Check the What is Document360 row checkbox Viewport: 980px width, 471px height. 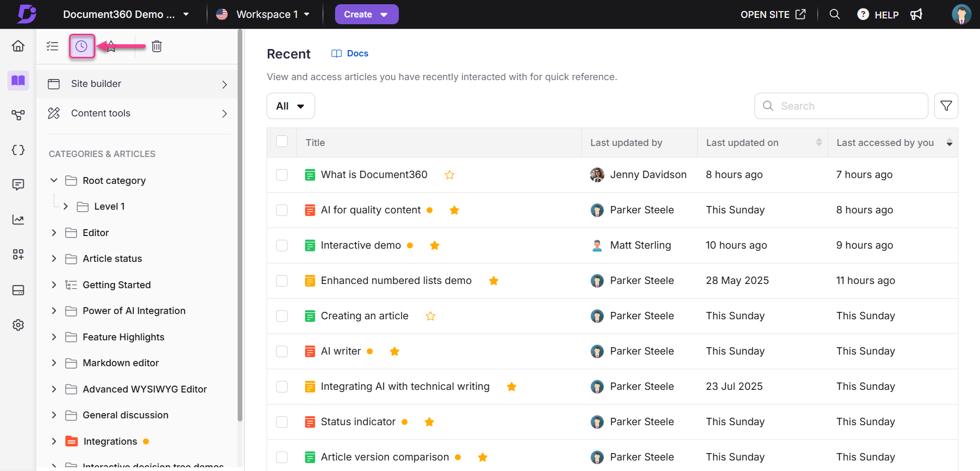coord(282,175)
